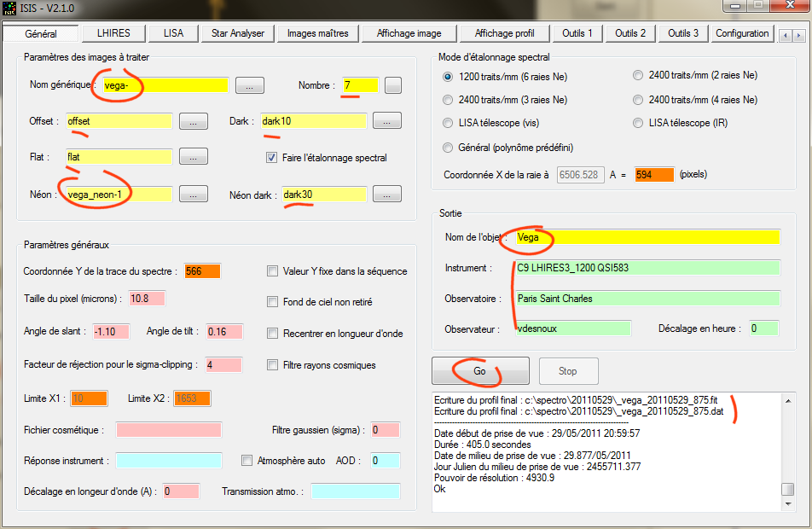Enable Filtre rayons cosmiques option
Viewport: 812px width, 529px height.
pyautogui.click(x=273, y=365)
